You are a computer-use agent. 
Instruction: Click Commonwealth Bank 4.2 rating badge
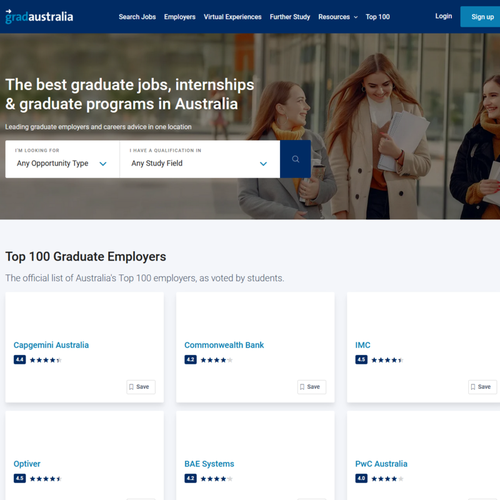190,360
